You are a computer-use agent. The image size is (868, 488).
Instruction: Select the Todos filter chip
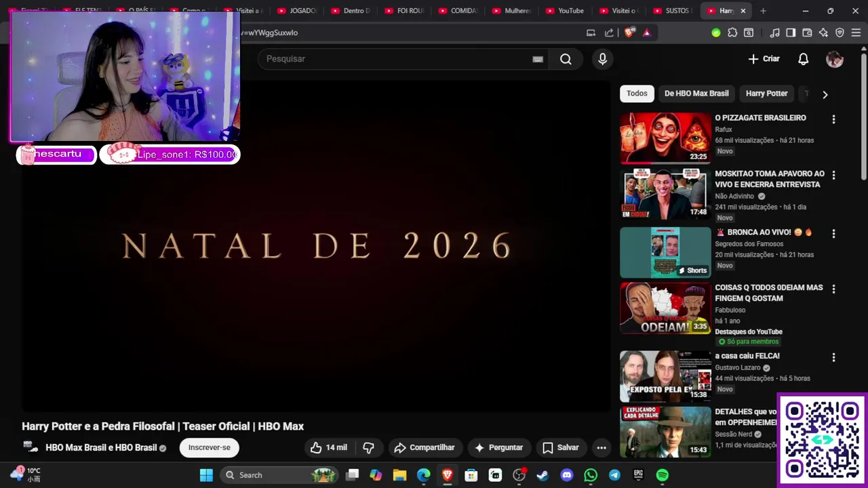point(637,94)
